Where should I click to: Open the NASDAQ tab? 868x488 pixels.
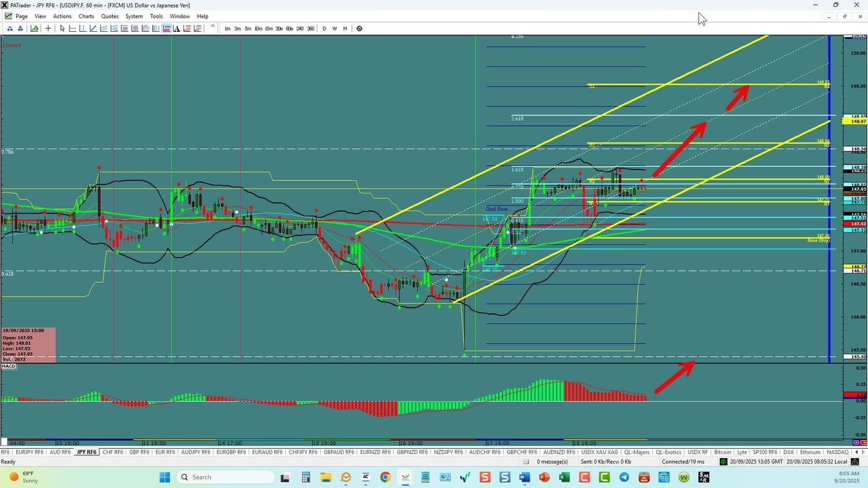837,452
